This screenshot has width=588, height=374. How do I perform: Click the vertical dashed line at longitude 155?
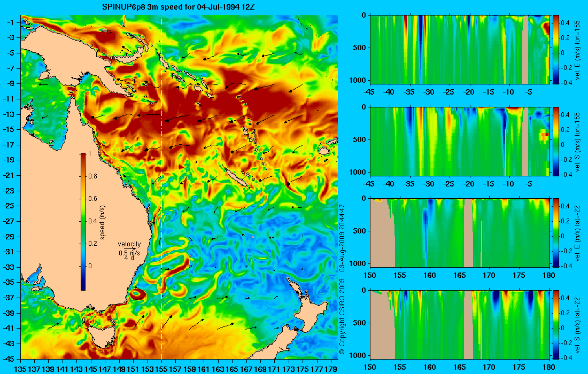point(161,187)
